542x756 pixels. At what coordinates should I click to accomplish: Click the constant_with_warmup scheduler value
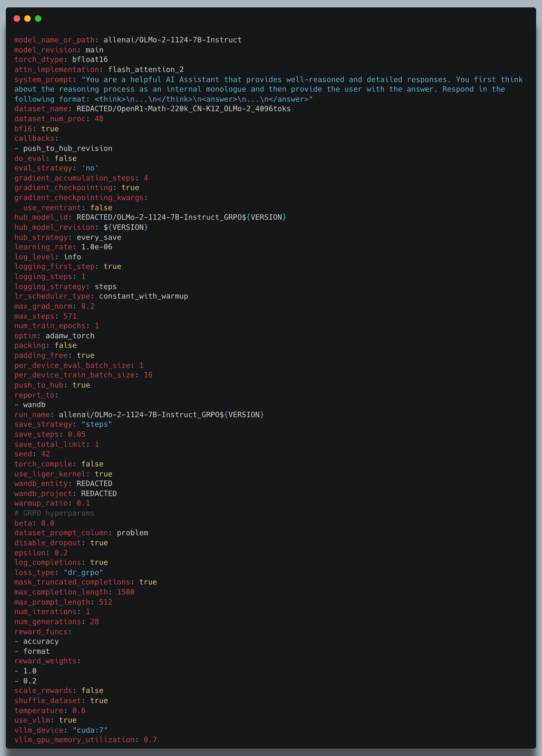(x=143, y=296)
